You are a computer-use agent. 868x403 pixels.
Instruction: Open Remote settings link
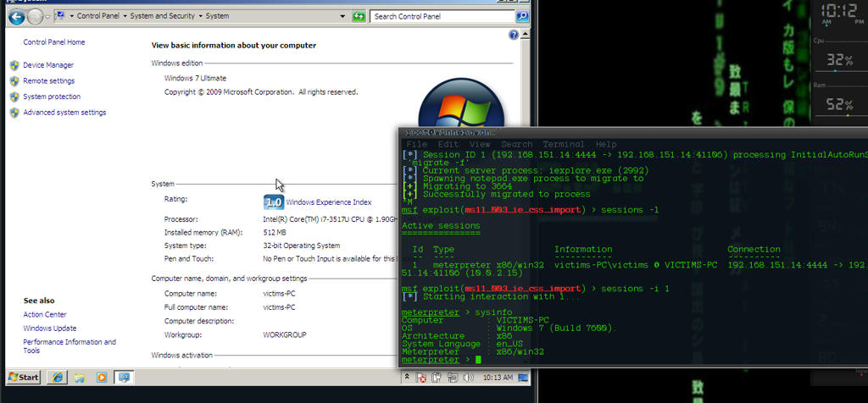pyautogui.click(x=48, y=80)
